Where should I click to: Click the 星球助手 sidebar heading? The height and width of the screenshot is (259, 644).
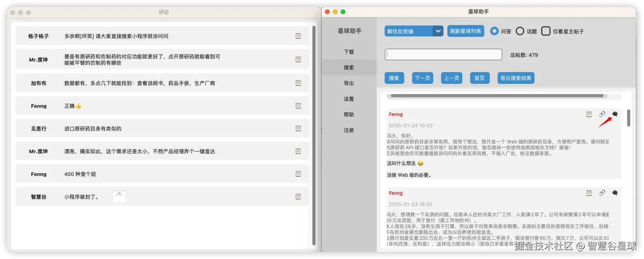click(349, 31)
